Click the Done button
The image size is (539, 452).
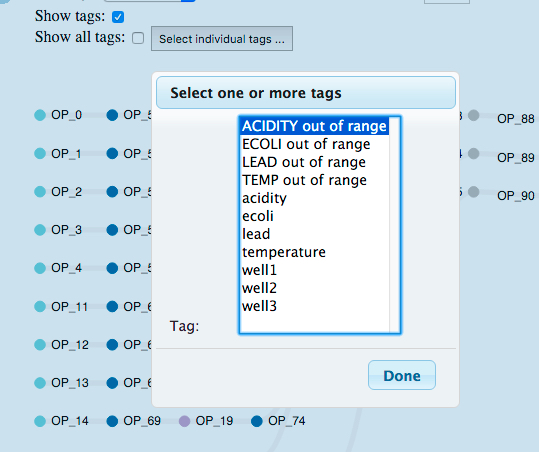point(402,375)
